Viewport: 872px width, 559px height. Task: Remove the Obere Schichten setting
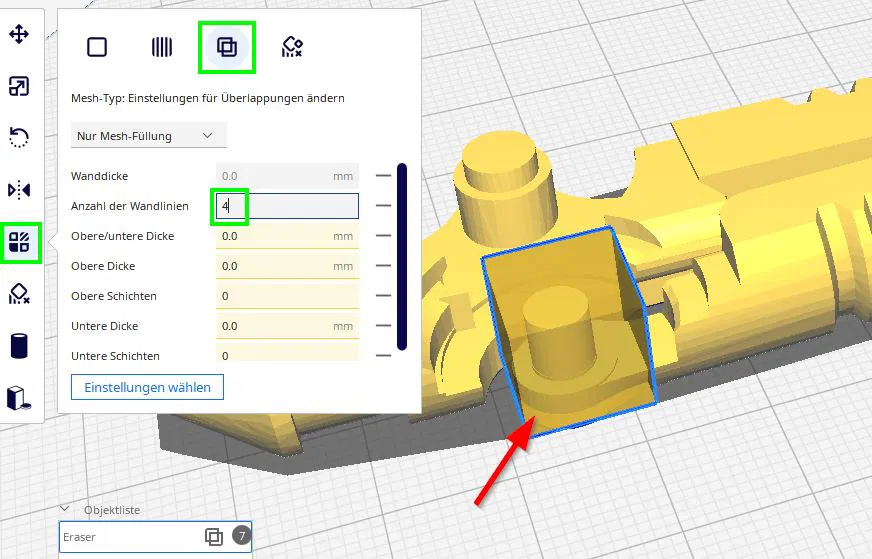[x=383, y=296]
